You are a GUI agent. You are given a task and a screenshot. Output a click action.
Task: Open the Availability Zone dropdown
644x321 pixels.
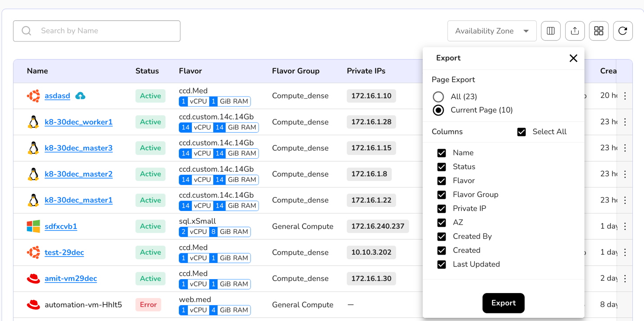tap(492, 31)
